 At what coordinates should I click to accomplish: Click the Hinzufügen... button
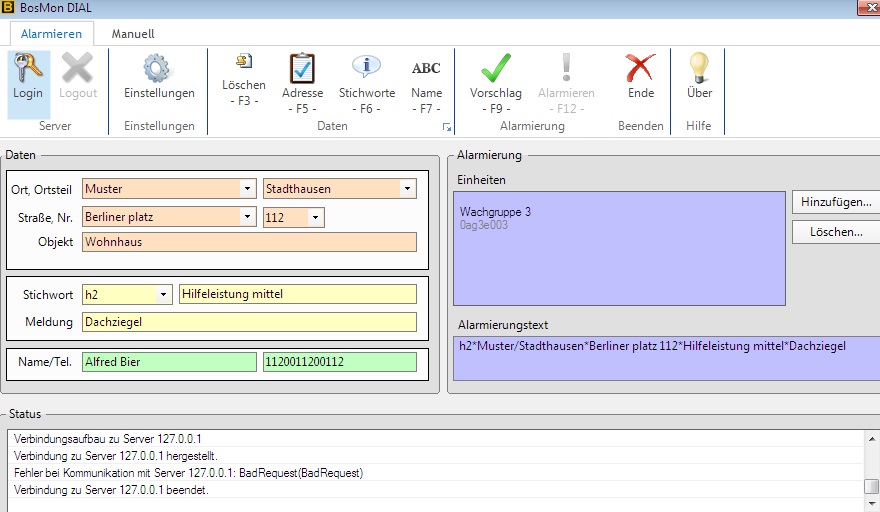[x=835, y=202]
